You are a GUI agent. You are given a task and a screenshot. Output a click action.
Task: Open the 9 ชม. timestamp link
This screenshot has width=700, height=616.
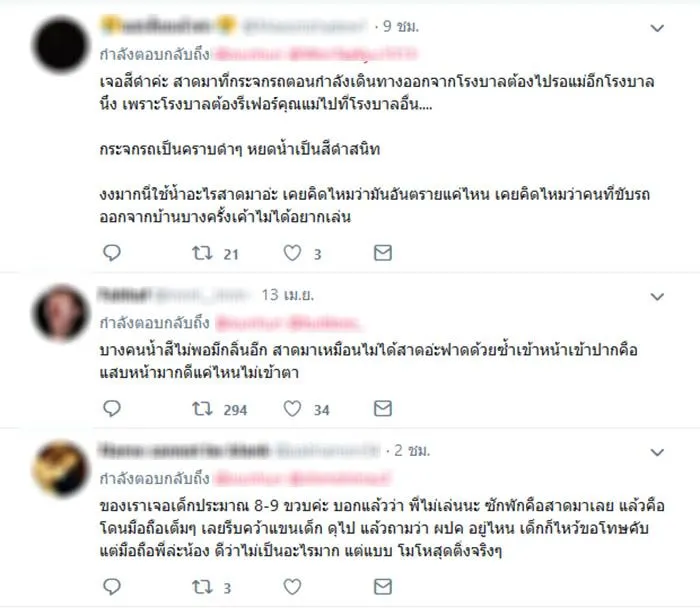[x=401, y=27]
